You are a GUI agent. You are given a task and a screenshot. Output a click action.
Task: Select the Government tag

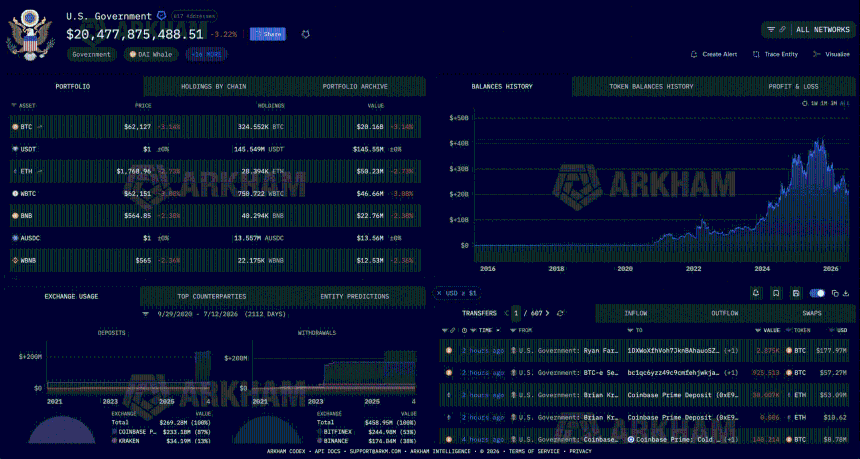(92, 54)
